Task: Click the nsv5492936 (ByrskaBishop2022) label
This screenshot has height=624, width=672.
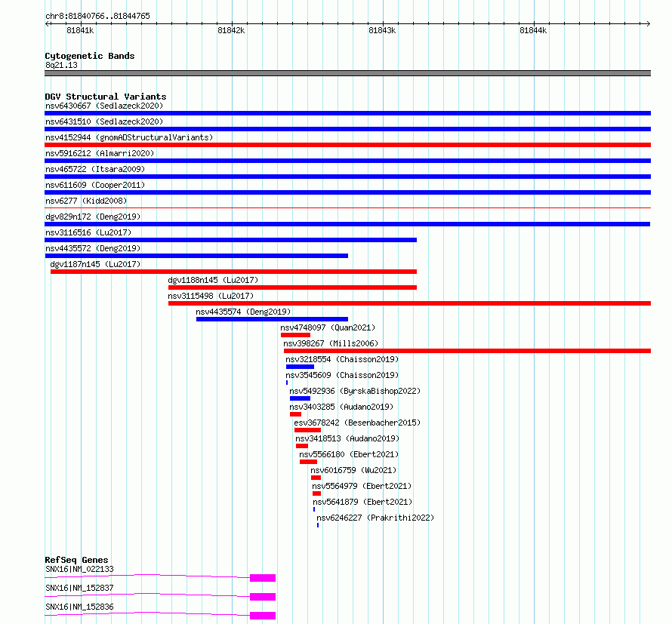Action: coord(355,391)
